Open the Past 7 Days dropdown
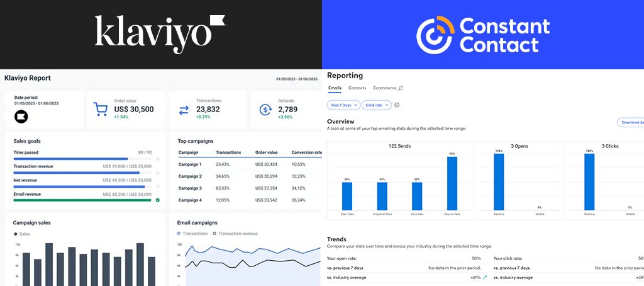This screenshot has width=644, height=286. 344,105
